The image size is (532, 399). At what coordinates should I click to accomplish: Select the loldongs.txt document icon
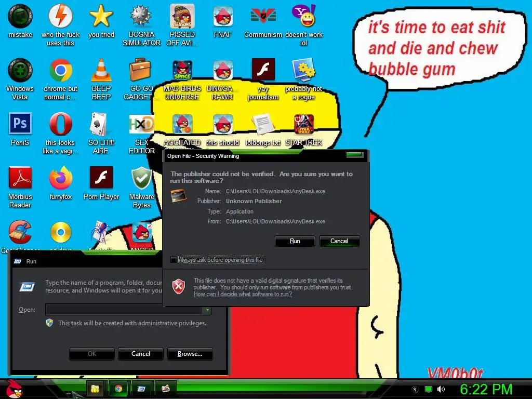coord(263,124)
